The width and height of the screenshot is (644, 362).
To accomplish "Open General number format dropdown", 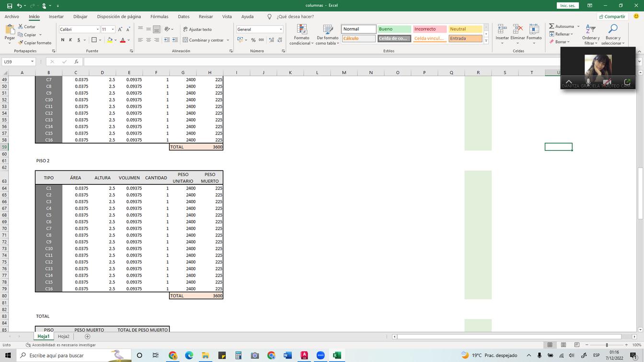I will [x=281, y=29].
